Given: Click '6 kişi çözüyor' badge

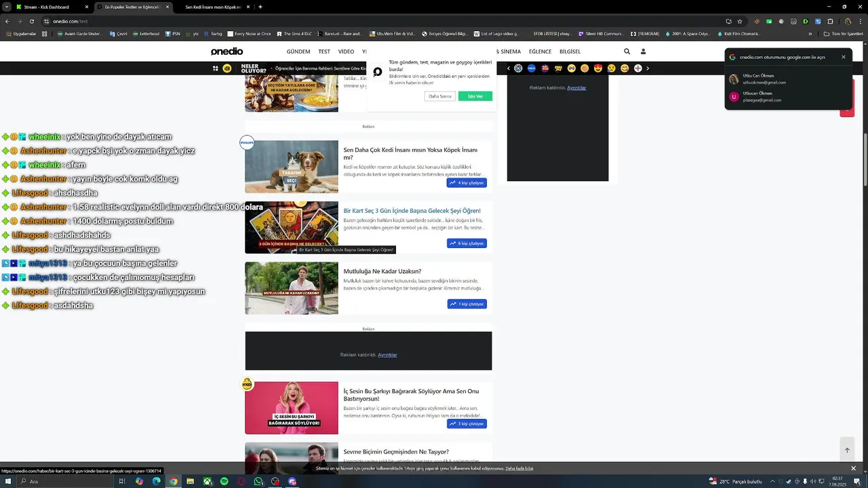Looking at the screenshot, I should point(467,243).
